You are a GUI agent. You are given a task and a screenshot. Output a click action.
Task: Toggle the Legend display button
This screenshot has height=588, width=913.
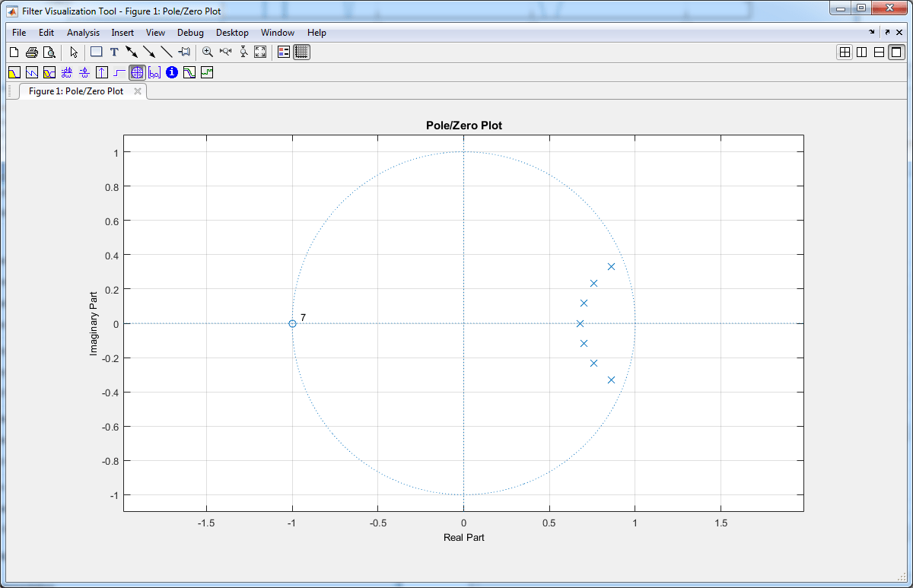point(284,52)
